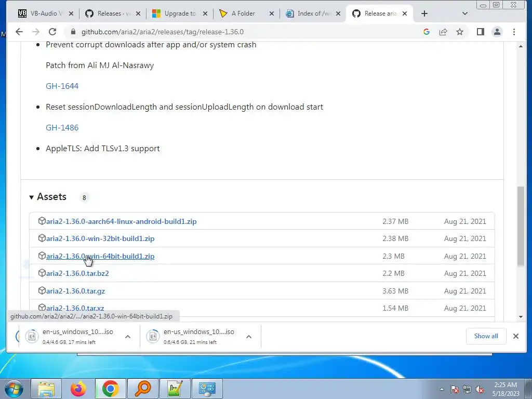The height and width of the screenshot is (399, 532).
Task: Close the Index of tab
Action: 338,14
